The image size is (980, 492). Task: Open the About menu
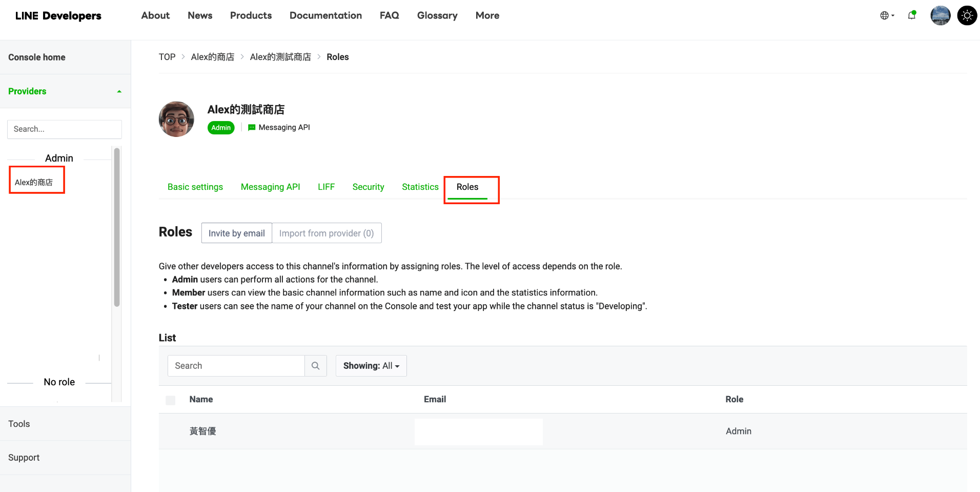[155, 15]
